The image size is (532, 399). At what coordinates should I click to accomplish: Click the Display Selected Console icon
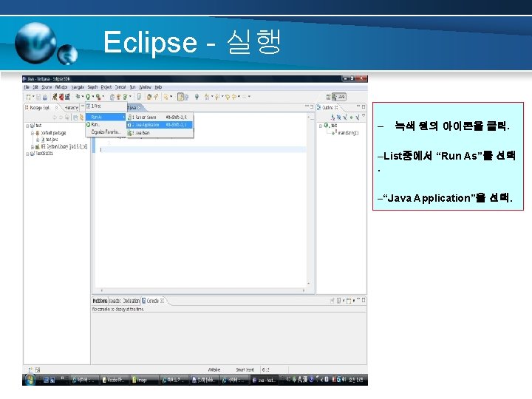[x=339, y=301]
